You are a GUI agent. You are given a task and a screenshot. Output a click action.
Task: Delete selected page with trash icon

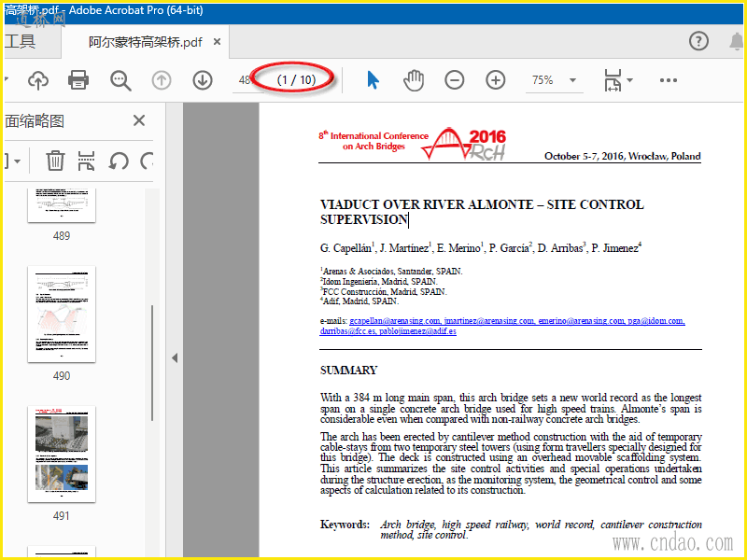56,161
